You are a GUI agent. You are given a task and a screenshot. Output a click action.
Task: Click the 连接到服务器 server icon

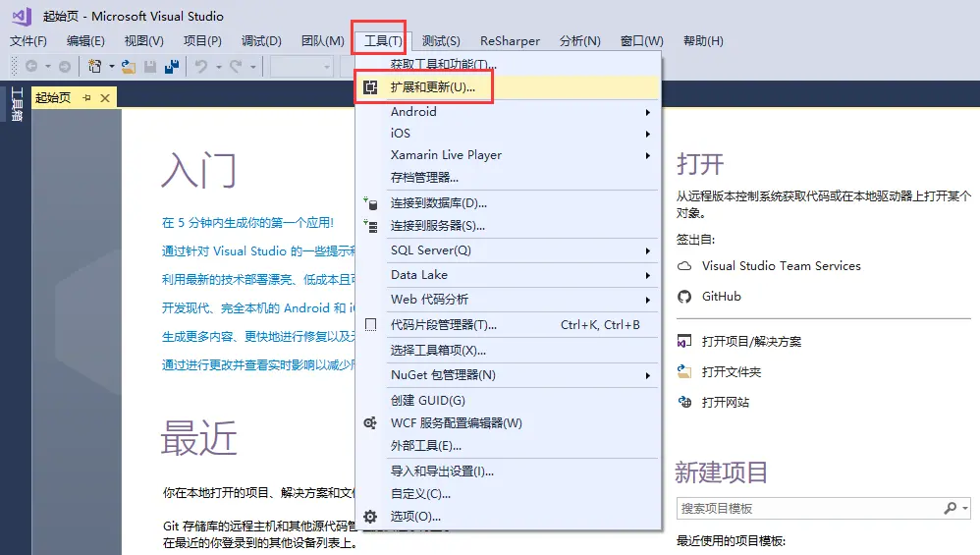point(370,226)
